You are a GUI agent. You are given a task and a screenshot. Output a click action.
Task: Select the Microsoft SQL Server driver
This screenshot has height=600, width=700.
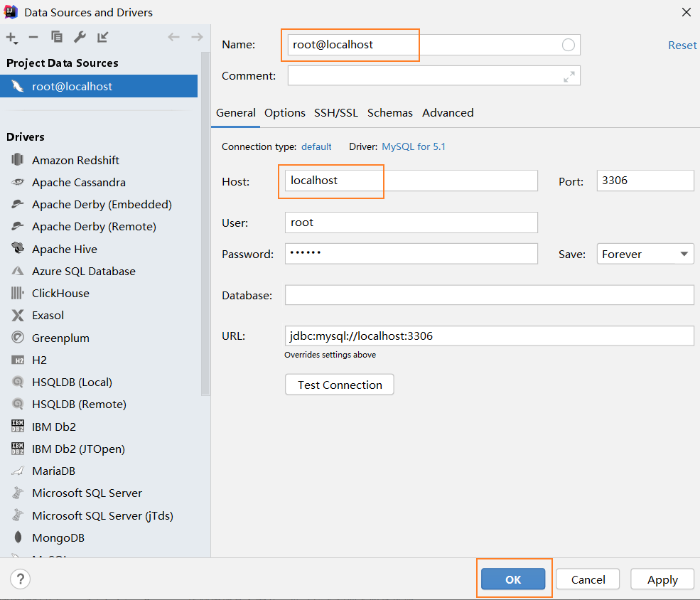tap(87, 493)
